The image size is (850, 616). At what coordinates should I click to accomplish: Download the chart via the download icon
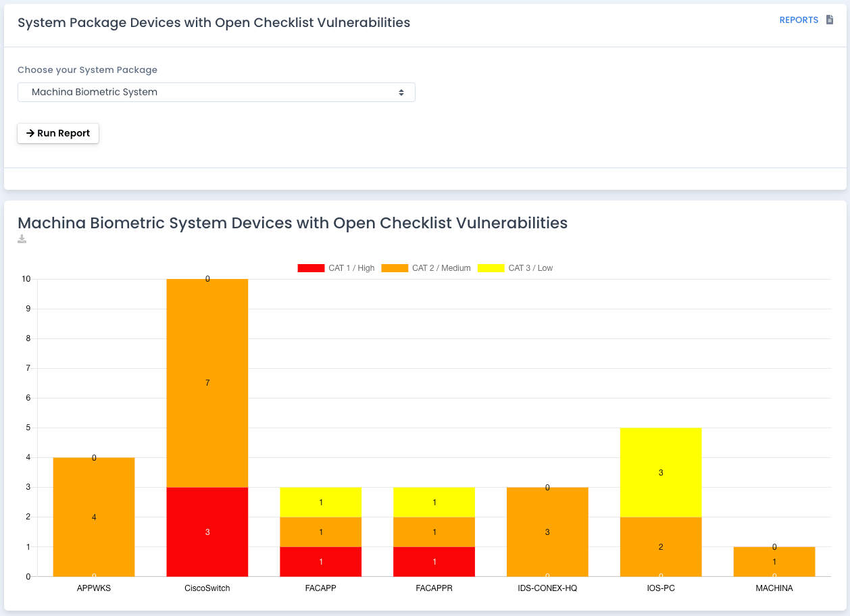click(22, 239)
